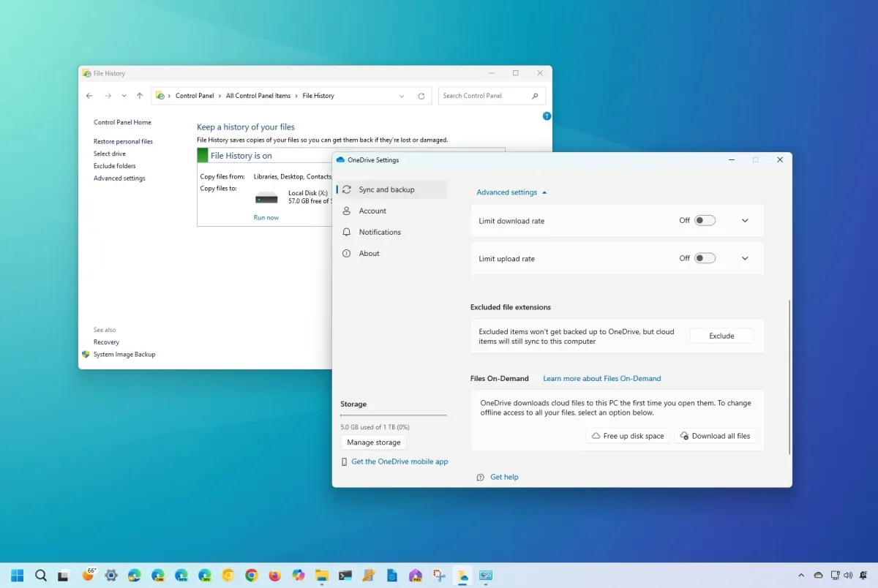Open the Notifications section bell icon

347,232
